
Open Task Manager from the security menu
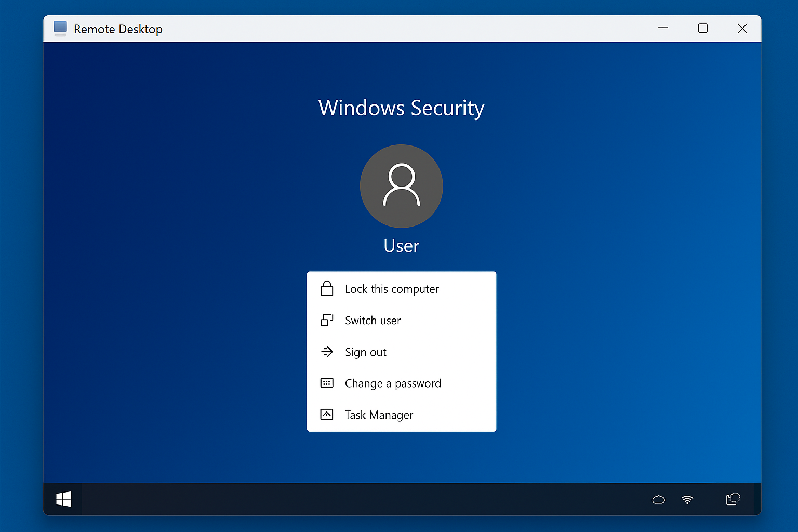coord(379,415)
